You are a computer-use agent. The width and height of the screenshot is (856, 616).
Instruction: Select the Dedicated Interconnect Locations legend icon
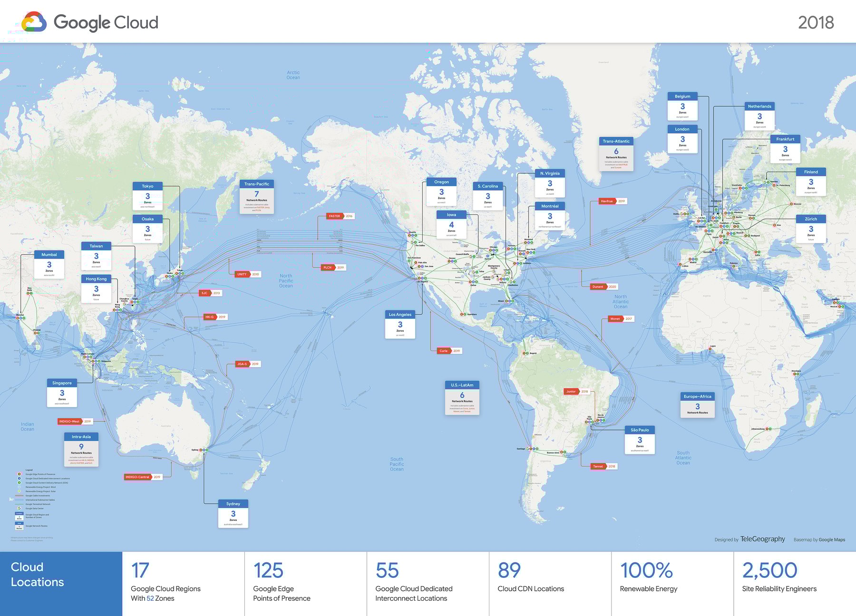coord(19,478)
